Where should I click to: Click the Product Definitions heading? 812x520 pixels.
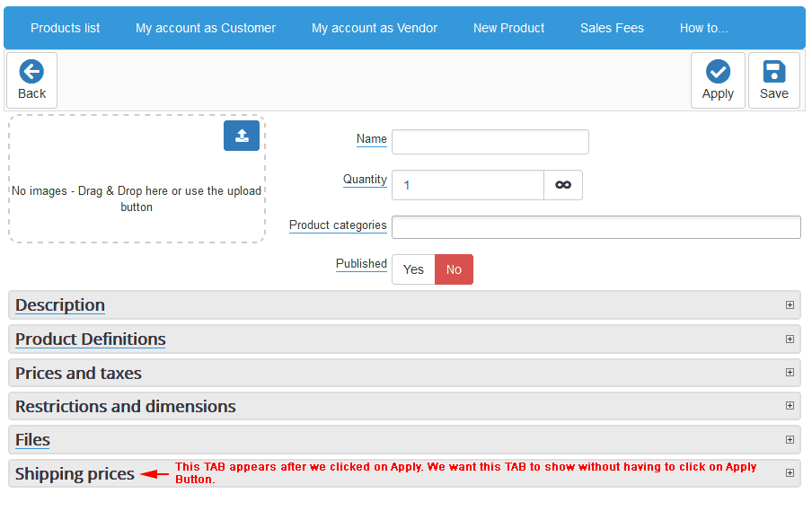coord(91,339)
